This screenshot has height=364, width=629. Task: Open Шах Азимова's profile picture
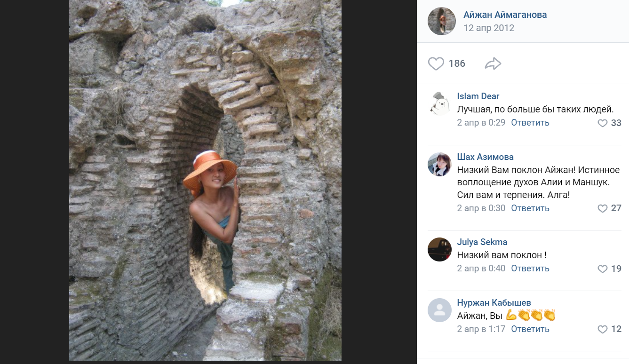pos(439,164)
